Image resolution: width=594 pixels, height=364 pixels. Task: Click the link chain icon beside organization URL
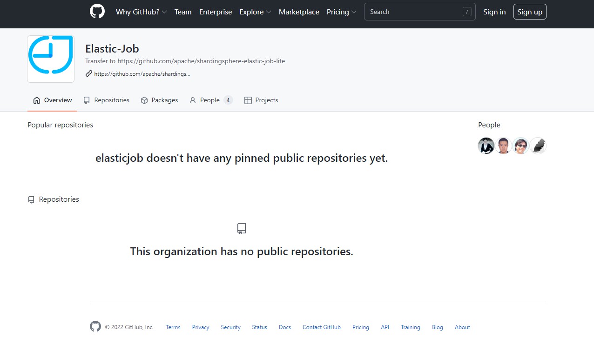88,73
